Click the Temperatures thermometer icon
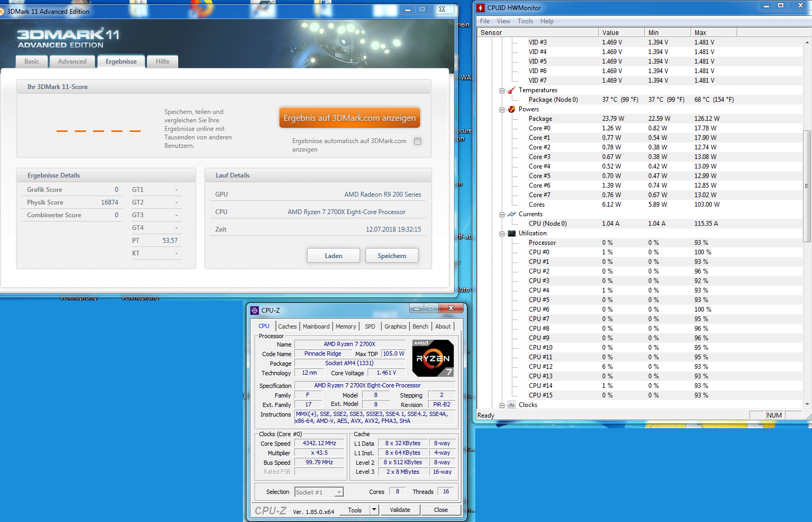Image resolution: width=812 pixels, height=522 pixels. coord(512,90)
